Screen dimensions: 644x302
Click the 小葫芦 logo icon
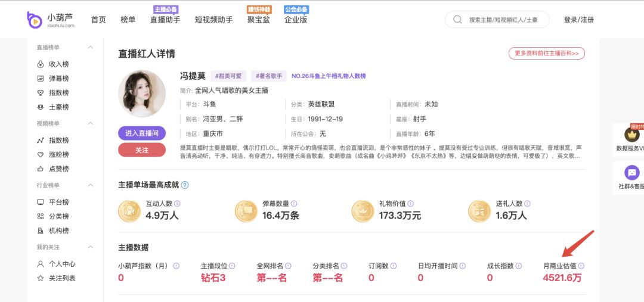[x=35, y=20]
